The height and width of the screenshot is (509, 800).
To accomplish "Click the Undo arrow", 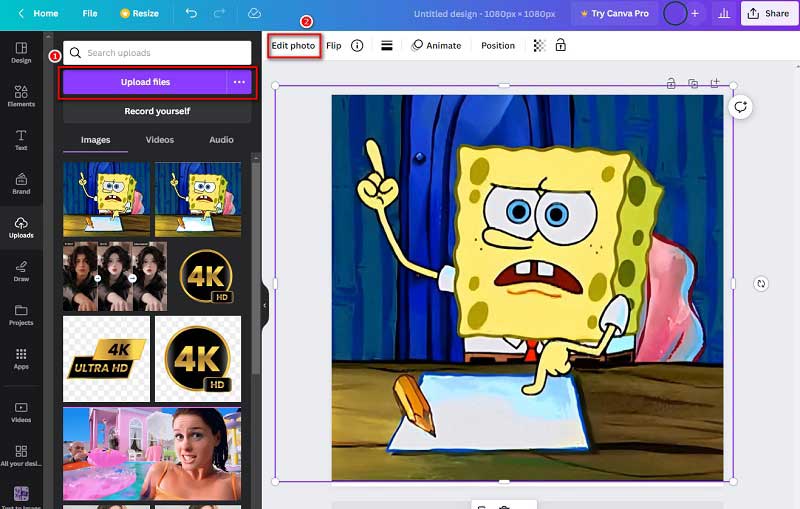I will coord(191,13).
